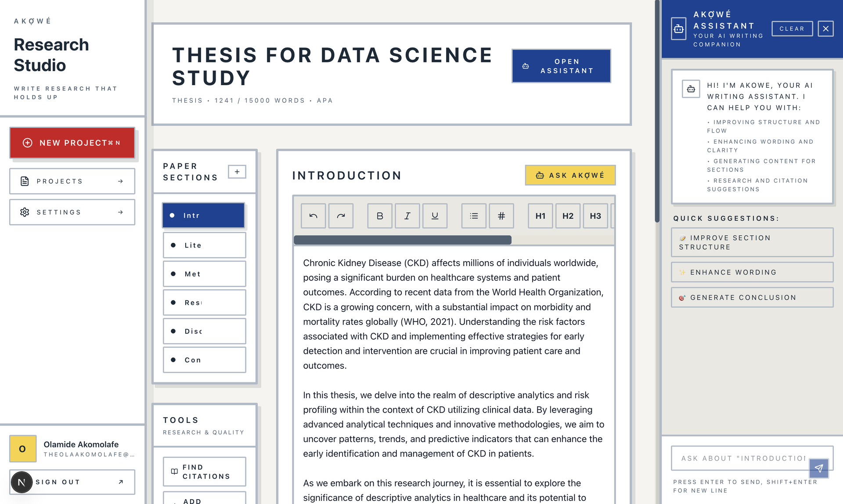Toggle italic formatting
This screenshot has width=843, height=504.
[407, 216]
